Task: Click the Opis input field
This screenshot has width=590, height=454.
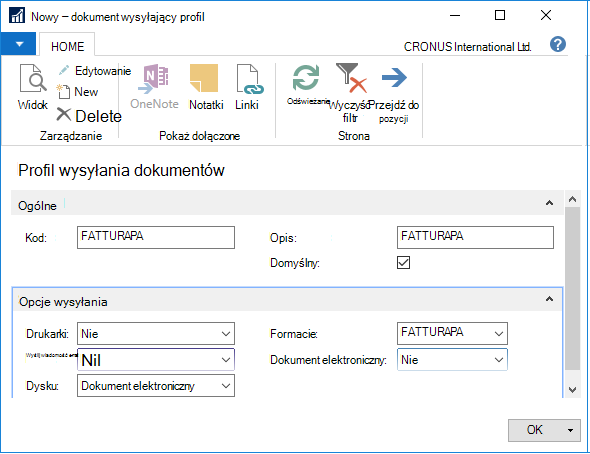Action: tap(475, 237)
